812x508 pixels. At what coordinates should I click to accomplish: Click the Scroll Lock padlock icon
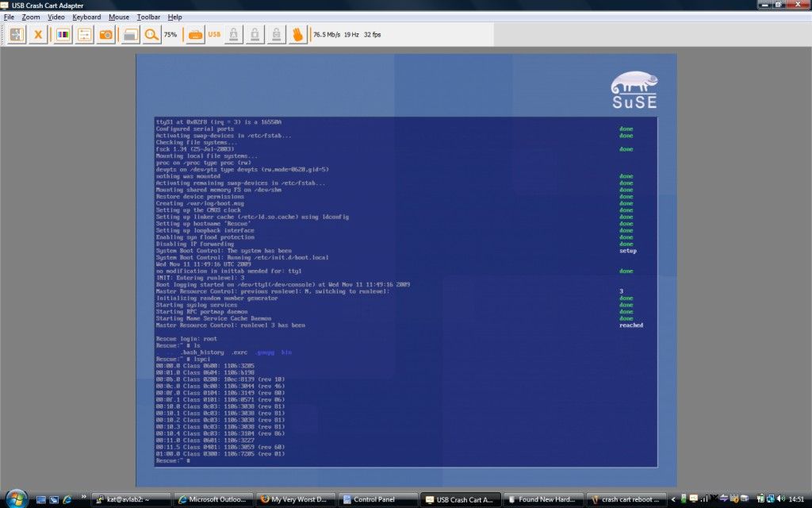275,34
